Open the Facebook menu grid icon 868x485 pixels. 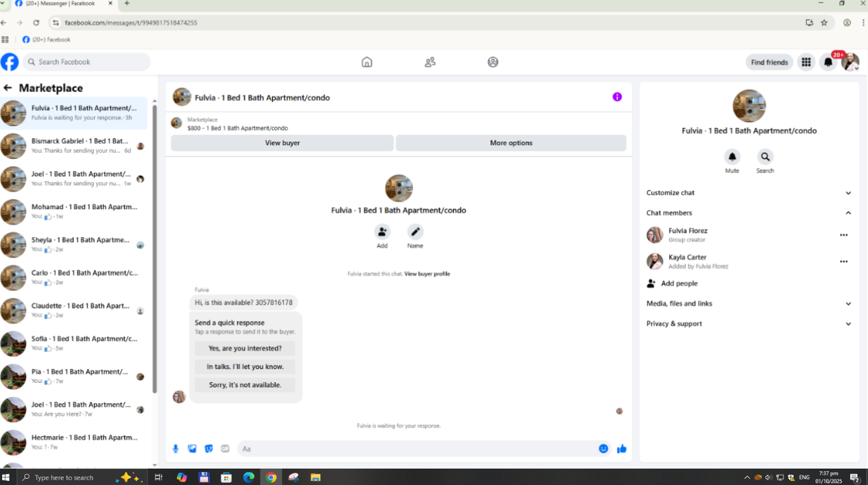(806, 62)
